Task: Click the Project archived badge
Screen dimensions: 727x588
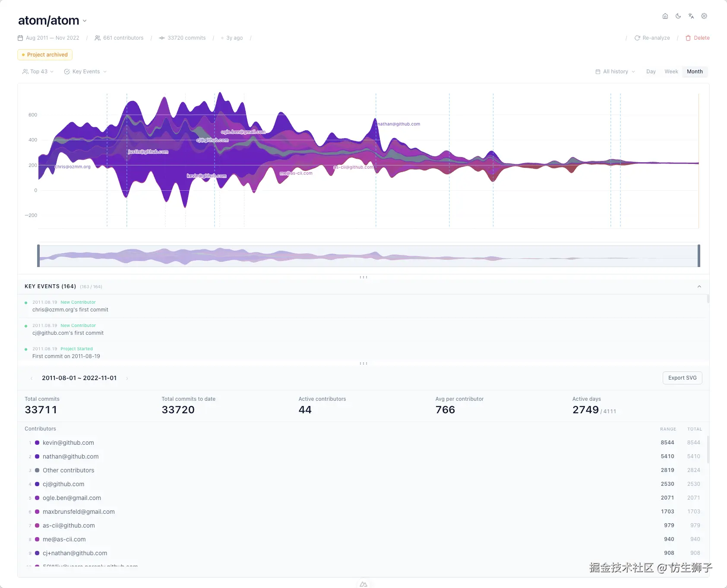Action: pyautogui.click(x=45, y=55)
